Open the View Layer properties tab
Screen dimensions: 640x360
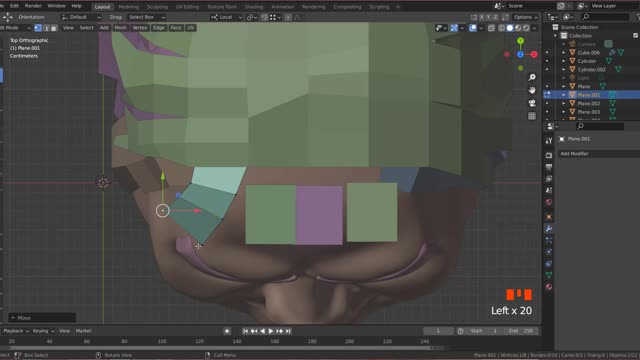[549, 179]
